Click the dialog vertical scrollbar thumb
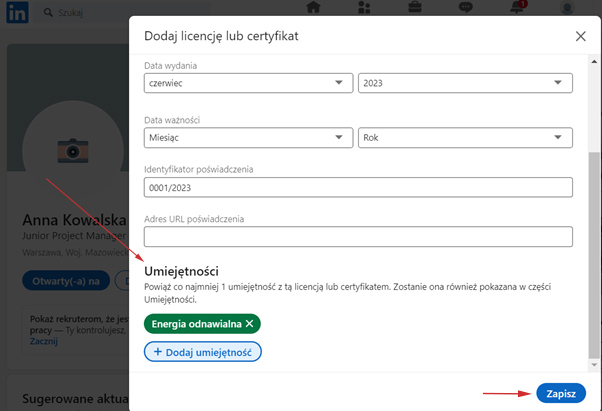The image size is (602, 411). [x=594, y=255]
